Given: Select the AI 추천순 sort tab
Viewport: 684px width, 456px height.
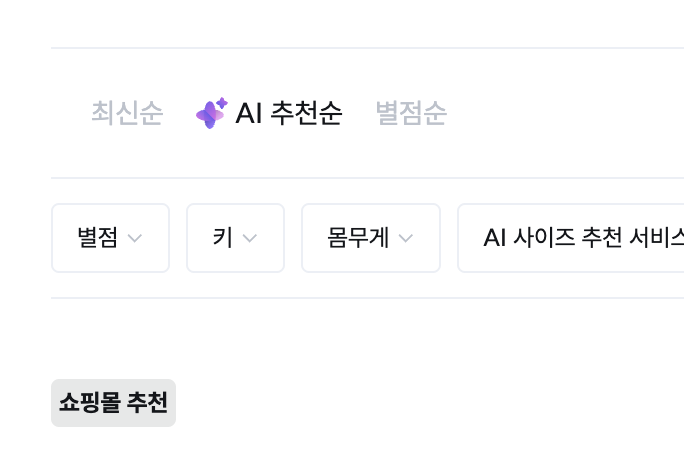Looking at the screenshot, I should click(269, 113).
